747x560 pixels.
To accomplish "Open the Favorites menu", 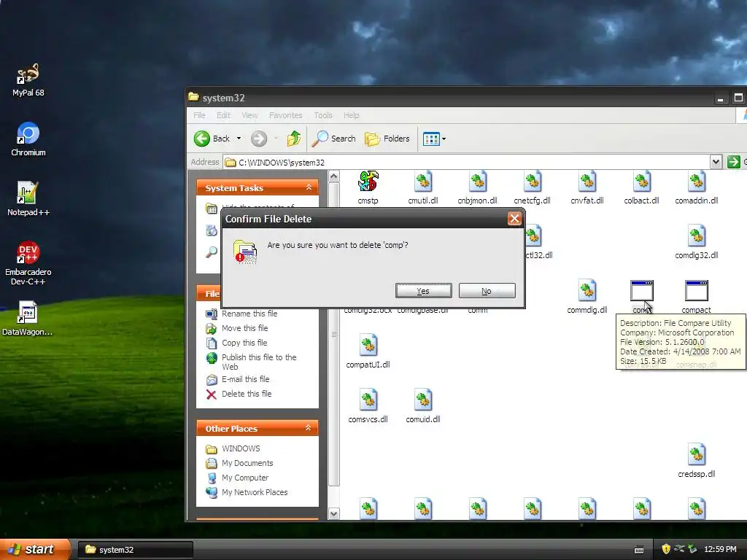I will [285, 115].
